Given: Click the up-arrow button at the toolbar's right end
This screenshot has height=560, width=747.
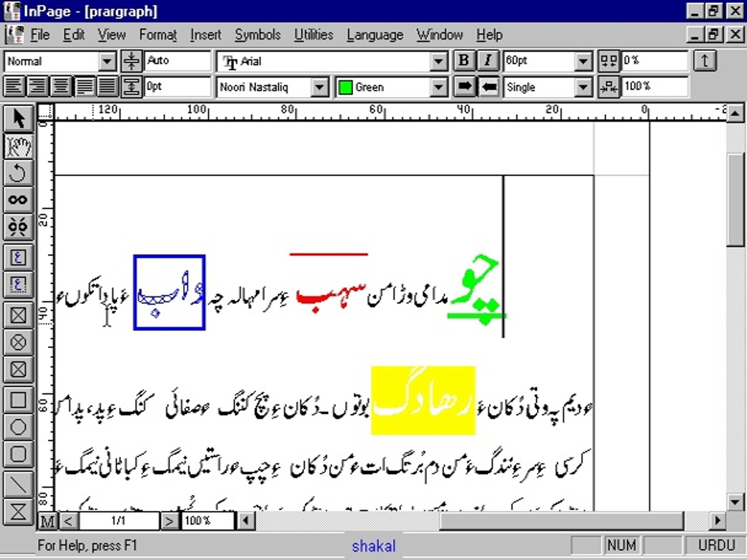Looking at the screenshot, I should coord(704,61).
